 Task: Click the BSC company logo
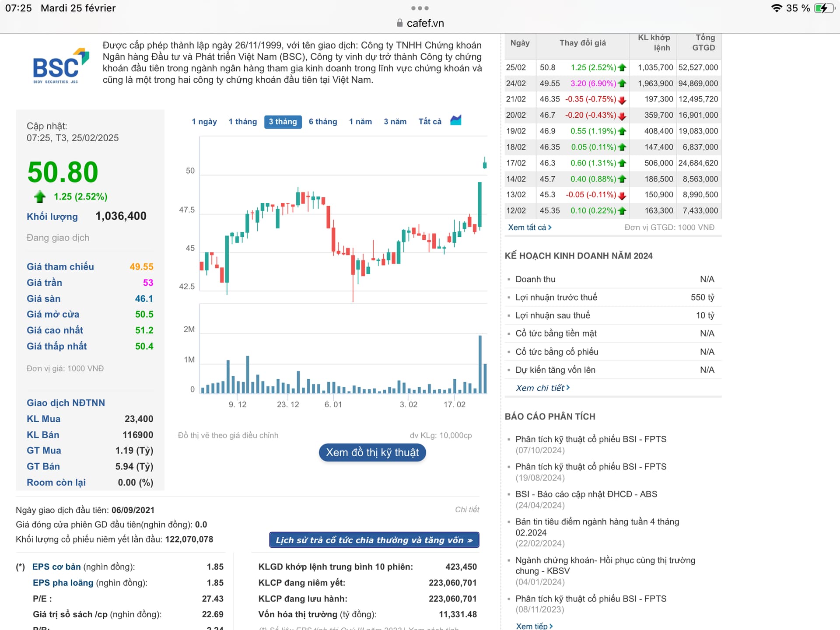(61, 66)
